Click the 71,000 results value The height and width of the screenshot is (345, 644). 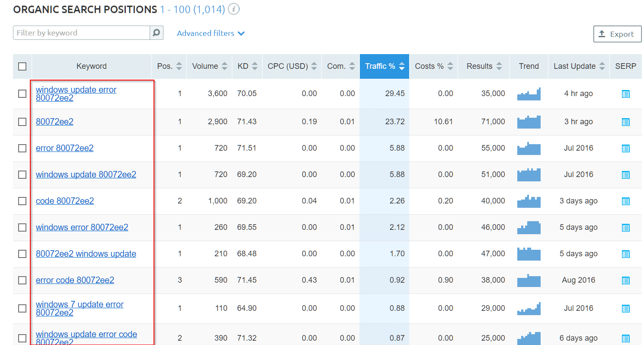tap(493, 122)
